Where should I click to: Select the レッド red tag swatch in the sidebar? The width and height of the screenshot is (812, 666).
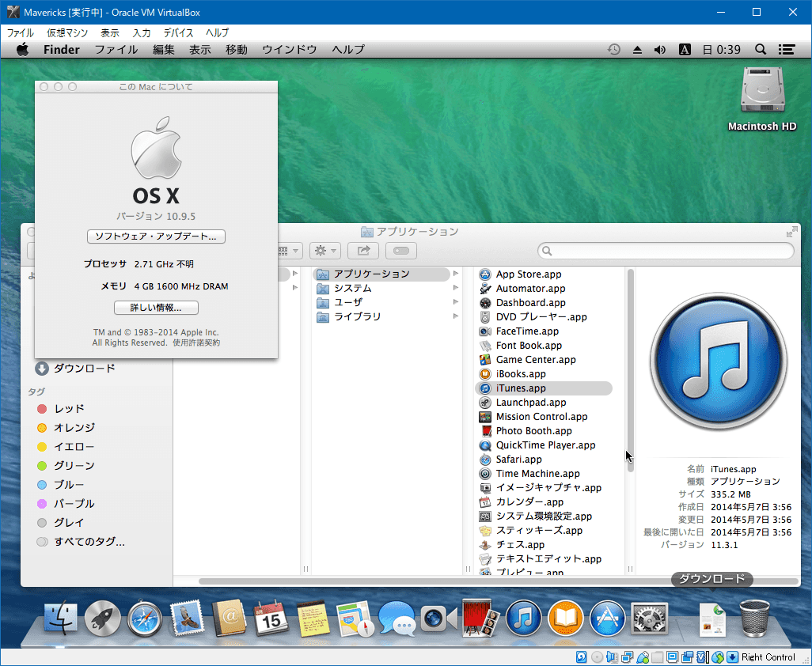click(x=44, y=408)
